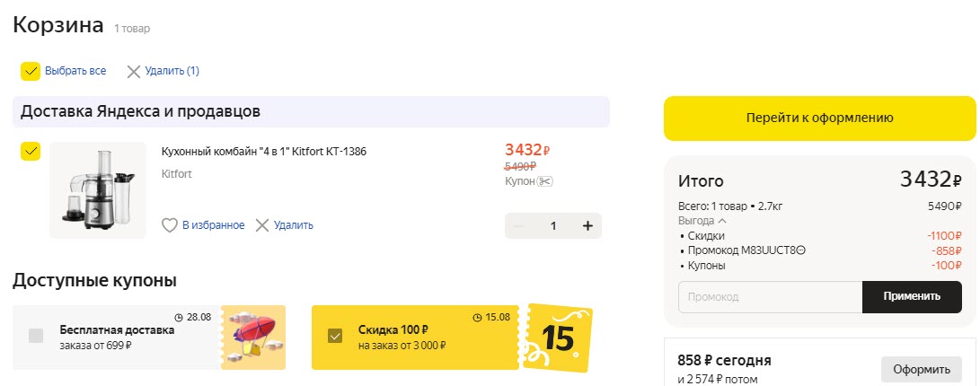
Task: Uncheck the Скидка 100 ₽ coupon checkbox
Action: pyautogui.click(x=335, y=336)
